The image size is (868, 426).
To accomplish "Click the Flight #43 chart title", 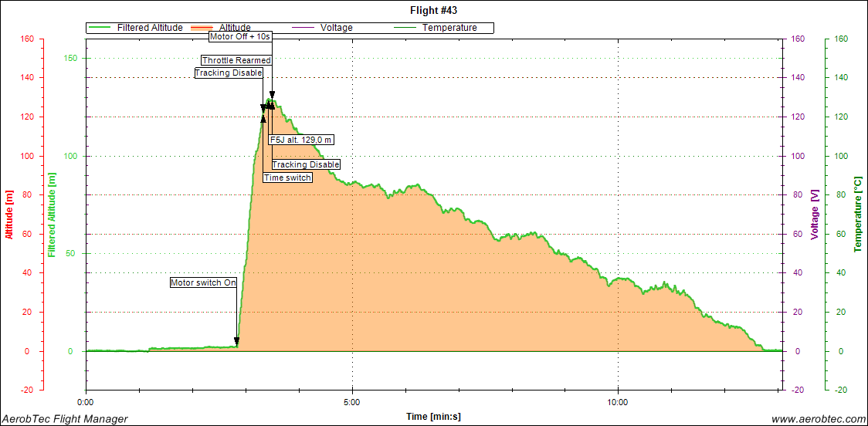I will click(433, 11).
